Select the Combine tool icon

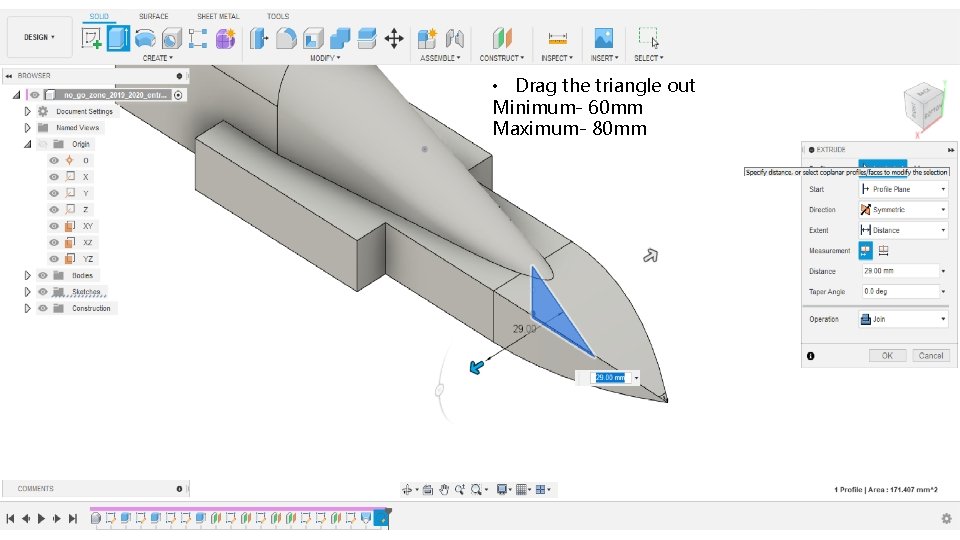click(340, 39)
